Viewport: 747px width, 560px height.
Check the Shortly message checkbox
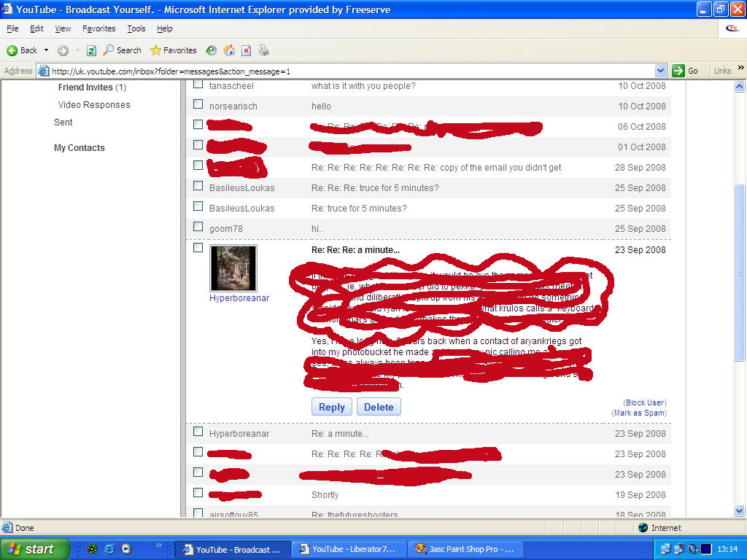198,493
